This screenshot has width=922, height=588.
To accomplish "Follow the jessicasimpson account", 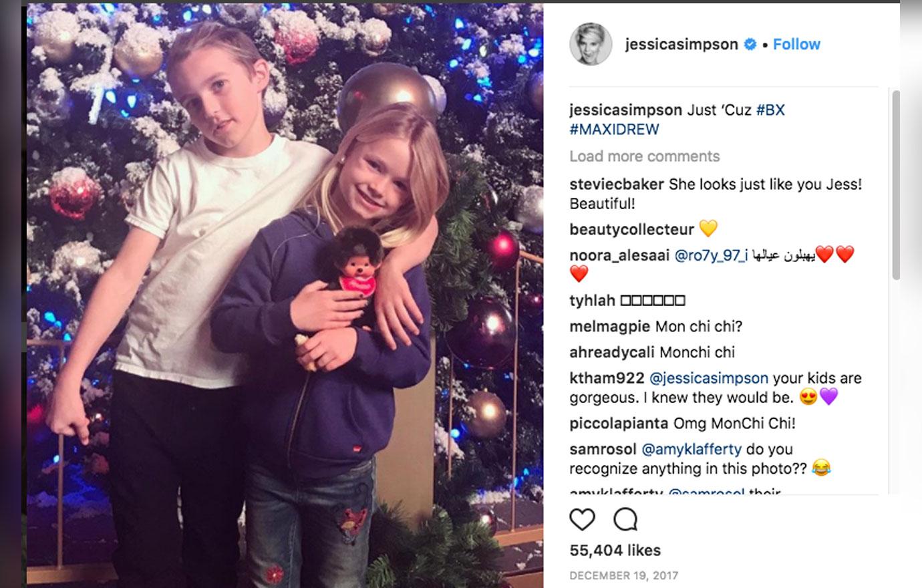I will click(x=796, y=44).
